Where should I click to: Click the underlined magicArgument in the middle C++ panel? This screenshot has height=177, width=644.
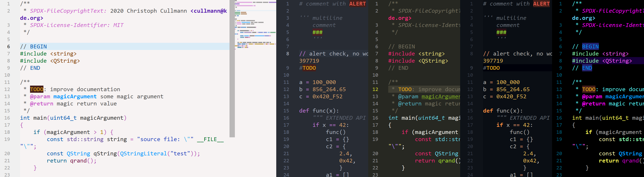[x=441, y=97]
